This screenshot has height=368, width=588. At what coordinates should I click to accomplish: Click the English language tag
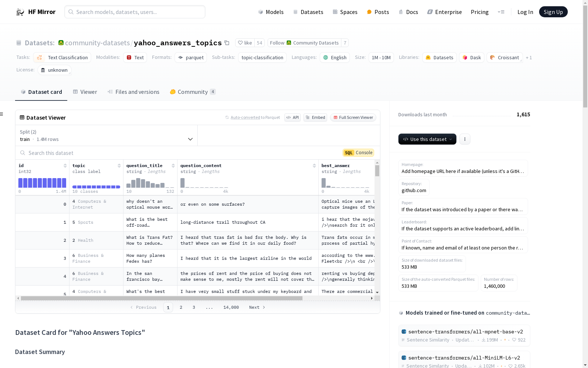[335, 57]
